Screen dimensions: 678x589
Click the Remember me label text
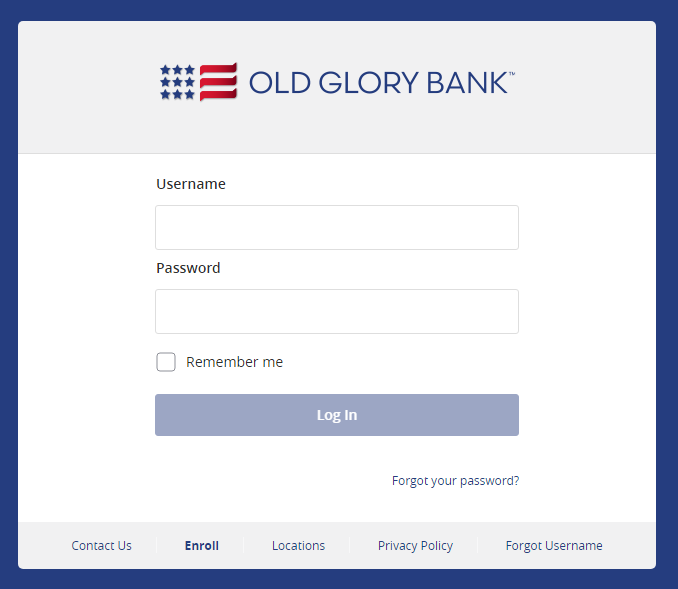pyautogui.click(x=234, y=362)
